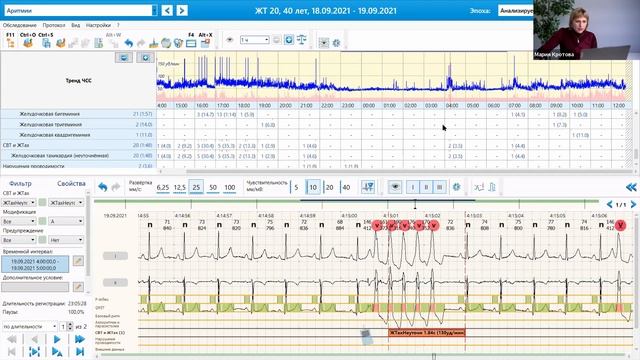Image resolution: width=640 pixels, height=360 pixels.
Task: Set sweep speed to 50 mm/s
Action: click(213, 188)
